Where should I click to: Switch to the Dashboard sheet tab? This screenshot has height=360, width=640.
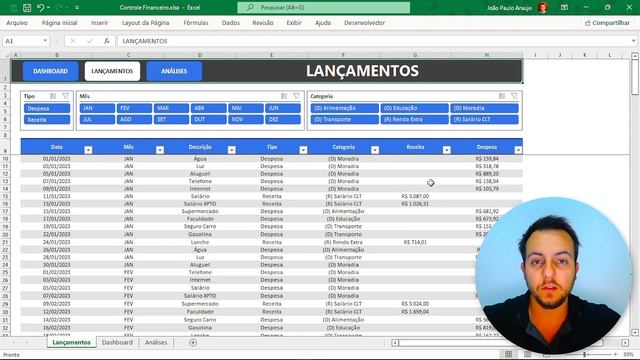click(117, 342)
